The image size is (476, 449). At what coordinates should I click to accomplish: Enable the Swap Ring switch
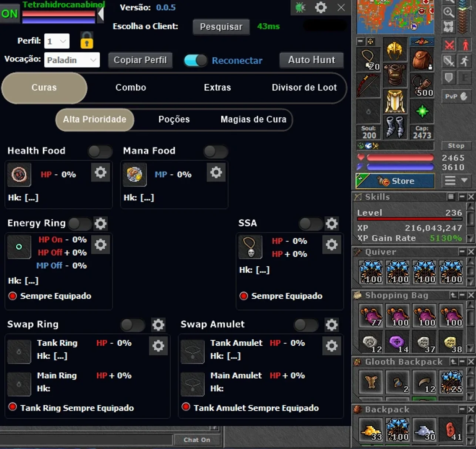pos(133,325)
